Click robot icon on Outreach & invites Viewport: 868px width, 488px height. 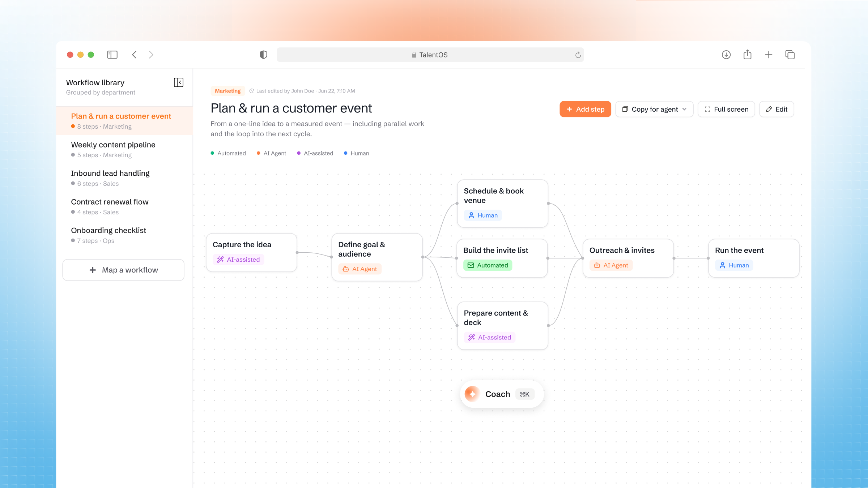[597, 265]
